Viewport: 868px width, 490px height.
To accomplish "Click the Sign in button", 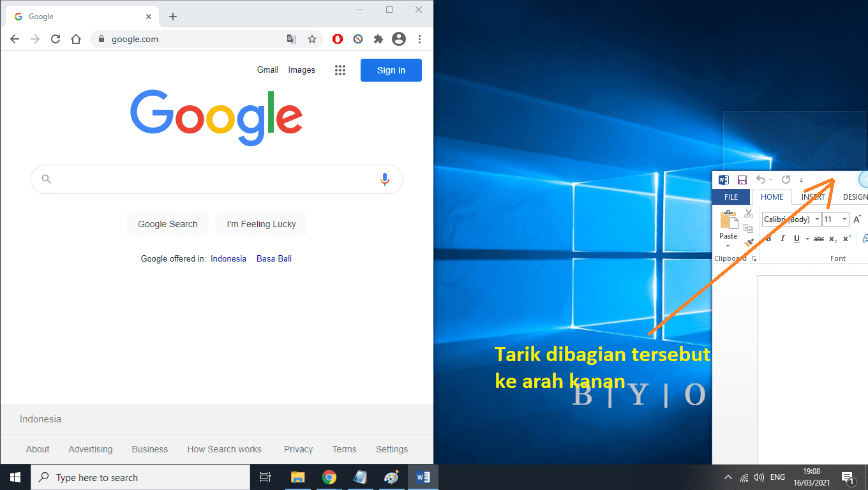I will point(391,70).
